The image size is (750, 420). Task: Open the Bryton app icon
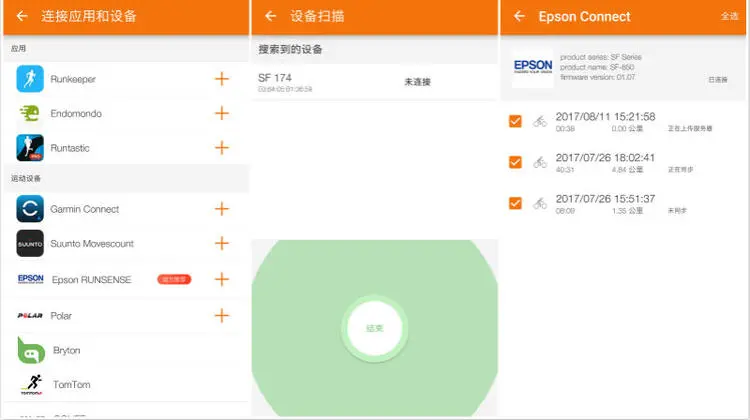(x=31, y=351)
